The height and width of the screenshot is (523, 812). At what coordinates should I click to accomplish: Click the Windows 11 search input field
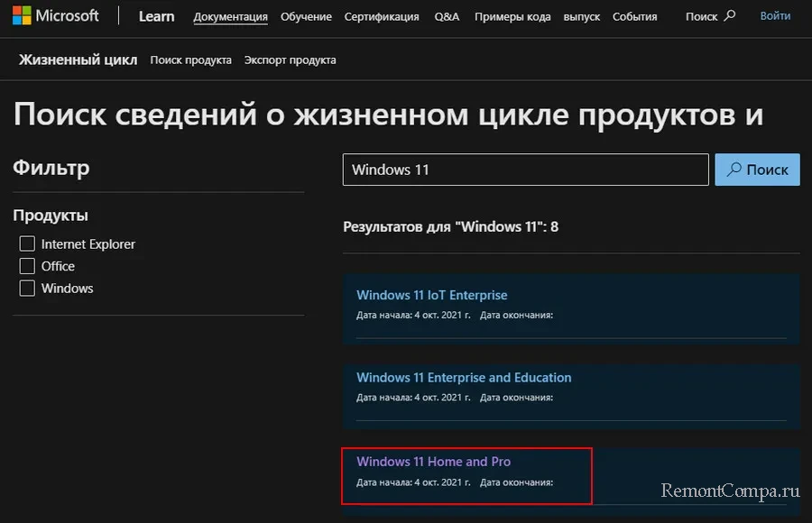pyautogui.click(x=525, y=170)
